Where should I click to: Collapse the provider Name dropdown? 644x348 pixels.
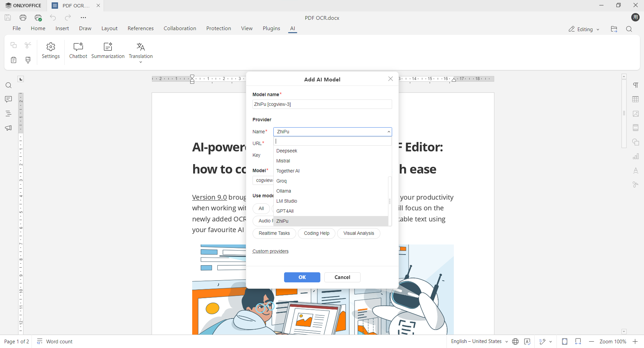(x=389, y=132)
